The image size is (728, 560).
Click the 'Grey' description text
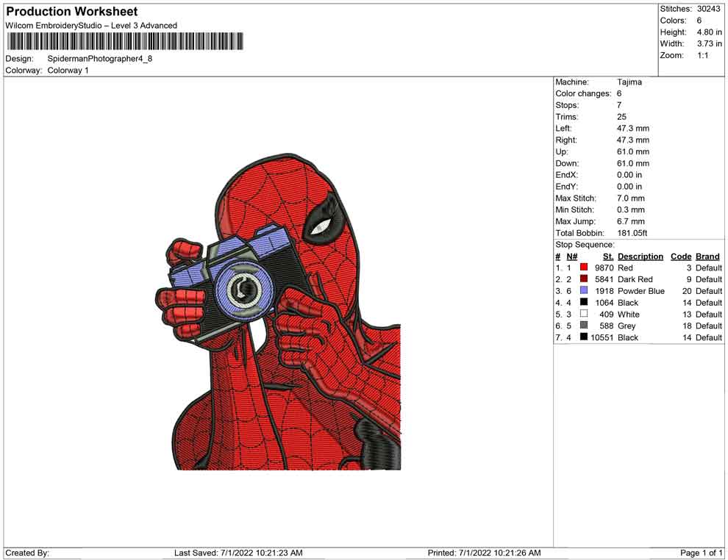[x=627, y=326]
